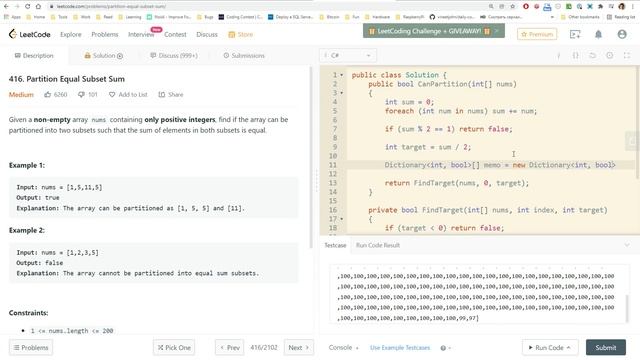Open Interview in the top navigation

pos(141,34)
